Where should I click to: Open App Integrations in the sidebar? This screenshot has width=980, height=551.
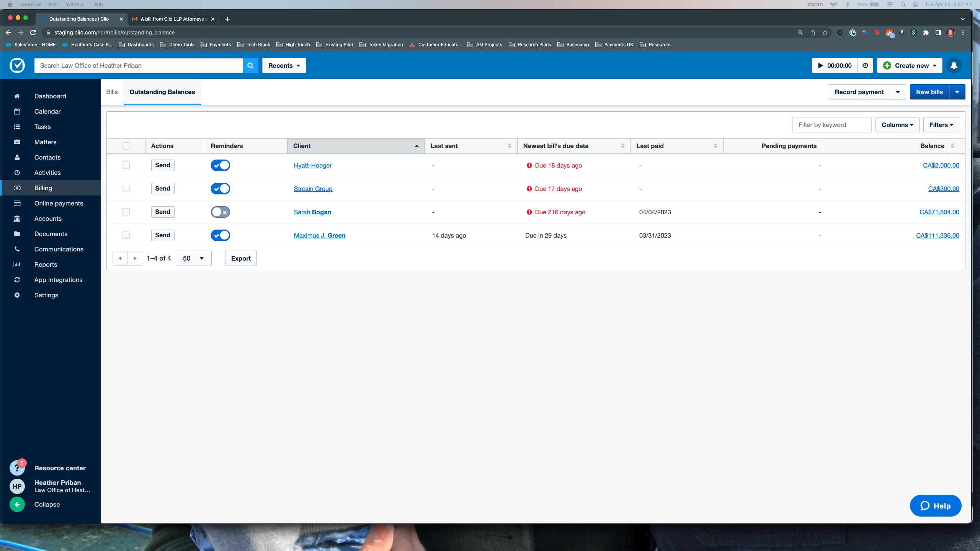(50, 280)
